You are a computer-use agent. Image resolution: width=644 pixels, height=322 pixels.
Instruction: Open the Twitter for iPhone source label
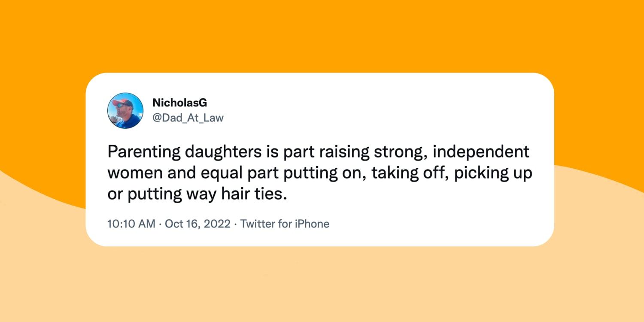[x=285, y=224]
